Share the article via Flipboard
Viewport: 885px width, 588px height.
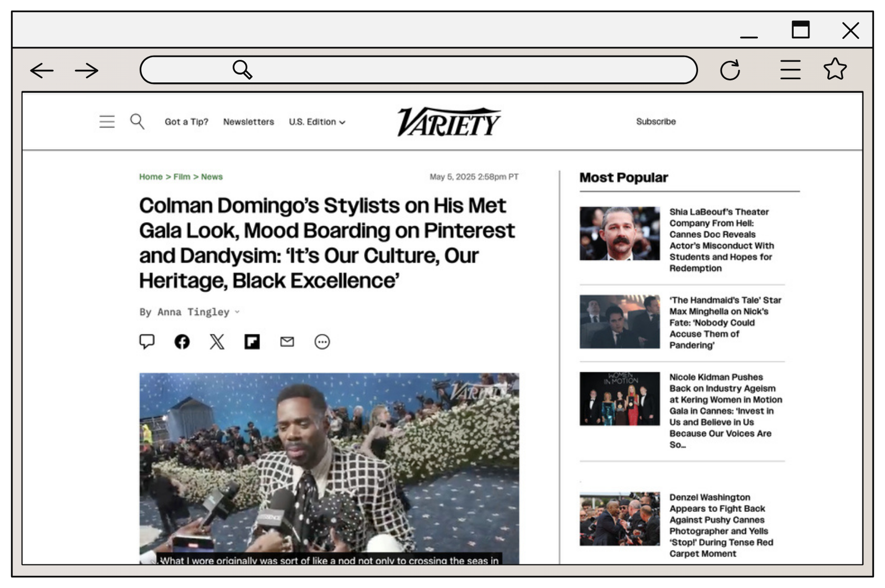coord(252,341)
